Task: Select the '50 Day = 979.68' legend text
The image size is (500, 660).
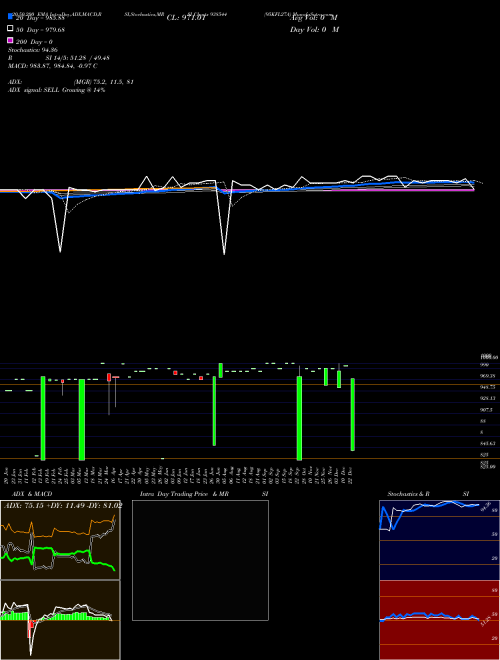Action: pos(40,30)
